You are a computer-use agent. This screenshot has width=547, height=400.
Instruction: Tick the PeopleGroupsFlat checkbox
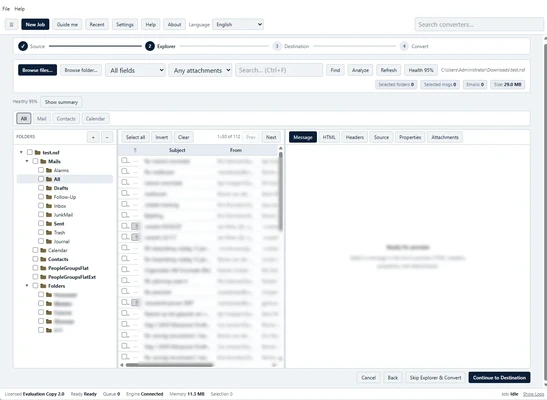point(35,268)
